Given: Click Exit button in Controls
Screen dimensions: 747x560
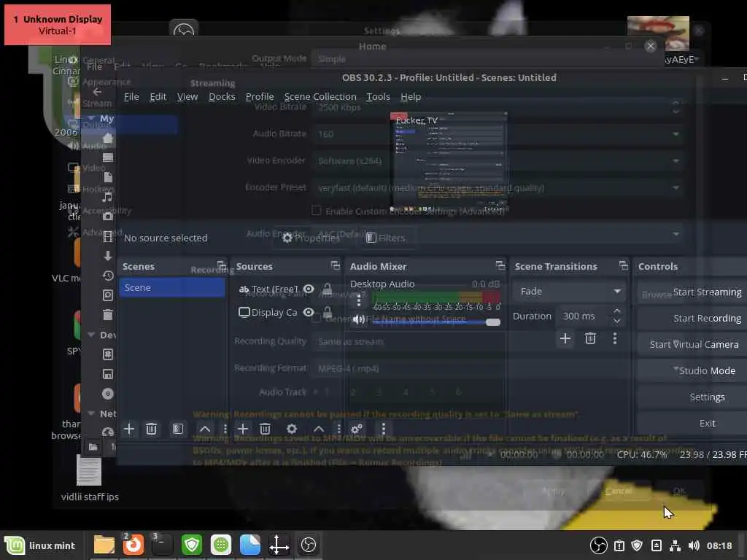Looking at the screenshot, I should tap(707, 423).
